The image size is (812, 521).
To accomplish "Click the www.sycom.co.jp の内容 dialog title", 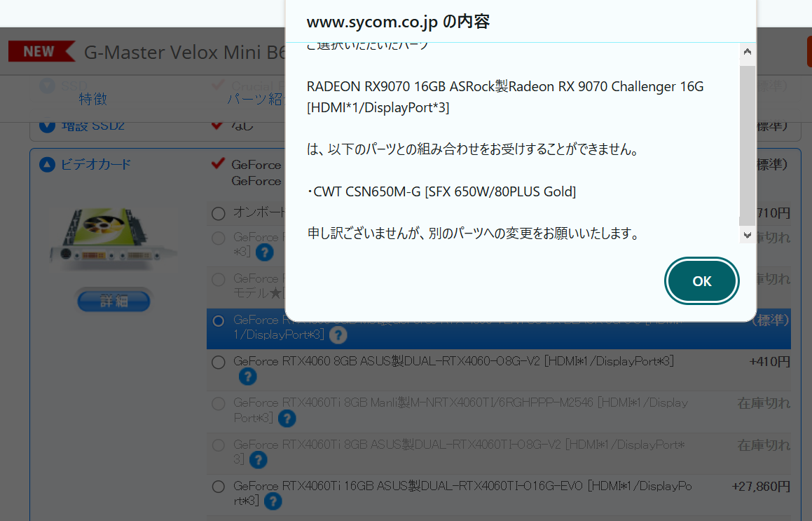I will pos(398,22).
